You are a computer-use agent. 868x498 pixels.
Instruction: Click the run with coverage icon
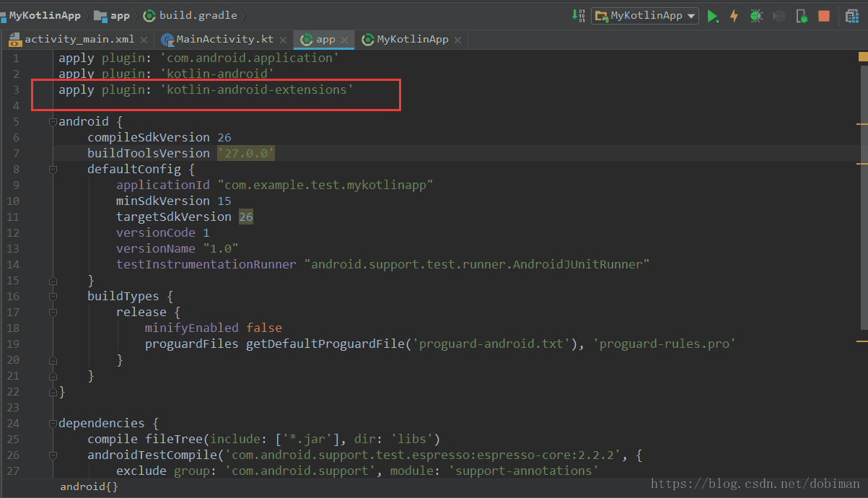[x=779, y=16]
